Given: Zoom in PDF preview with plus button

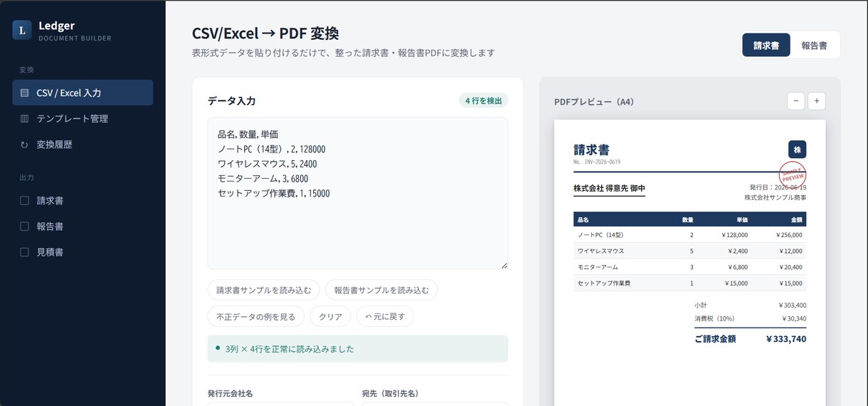Looking at the screenshot, I should click(x=816, y=101).
